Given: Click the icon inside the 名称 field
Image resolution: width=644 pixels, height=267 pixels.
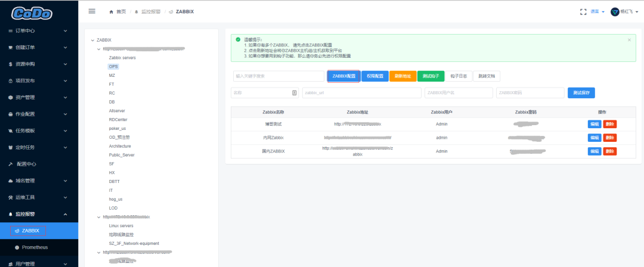Looking at the screenshot, I should pyautogui.click(x=294, y=92).
